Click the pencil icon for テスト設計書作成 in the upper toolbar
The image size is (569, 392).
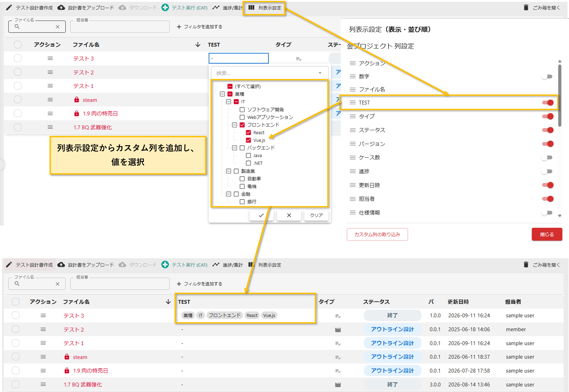pyautogui.click(x=9, y=8)
